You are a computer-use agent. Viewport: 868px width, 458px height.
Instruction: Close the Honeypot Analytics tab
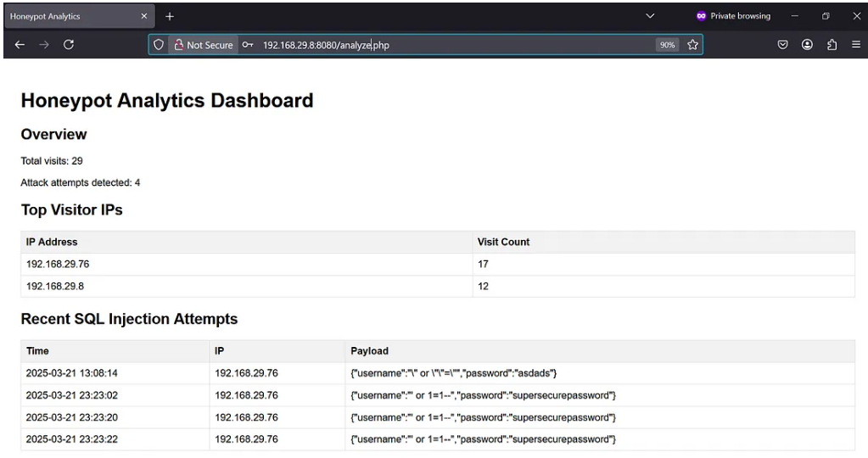144,16
